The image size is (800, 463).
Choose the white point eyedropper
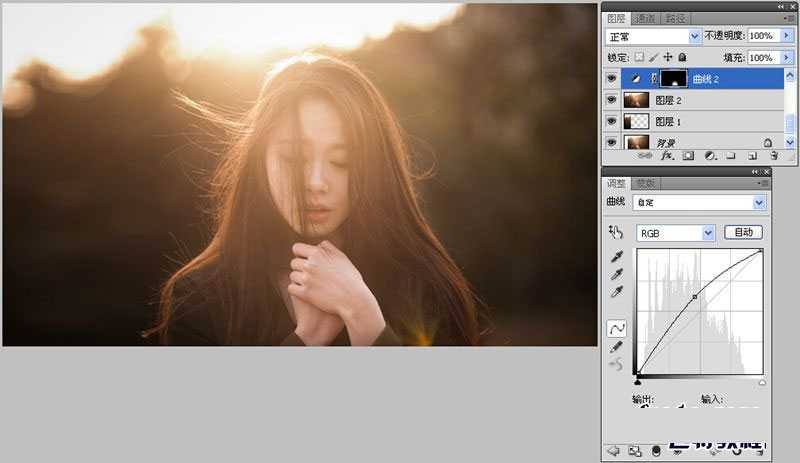pos(615,291)
